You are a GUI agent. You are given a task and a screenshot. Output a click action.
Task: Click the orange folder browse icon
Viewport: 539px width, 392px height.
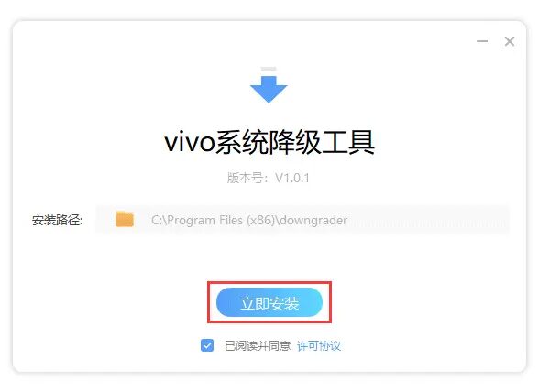pos(125,219)
